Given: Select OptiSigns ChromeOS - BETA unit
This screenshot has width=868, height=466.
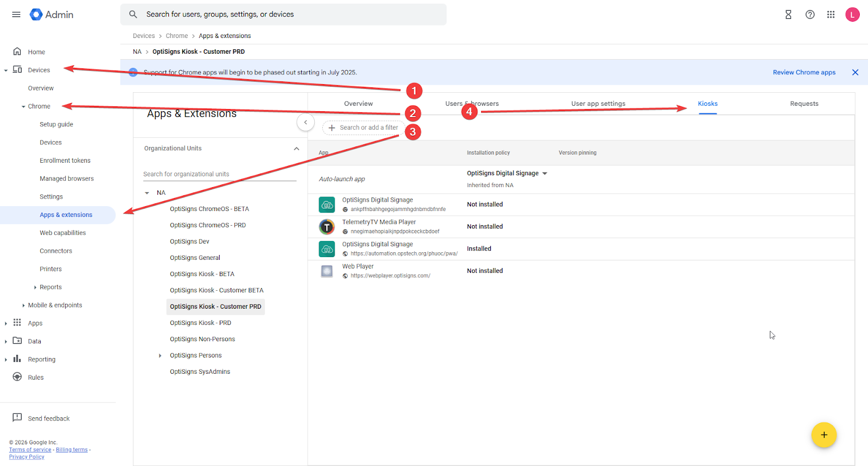Looking at the screenshot, I should click(209, 209).
